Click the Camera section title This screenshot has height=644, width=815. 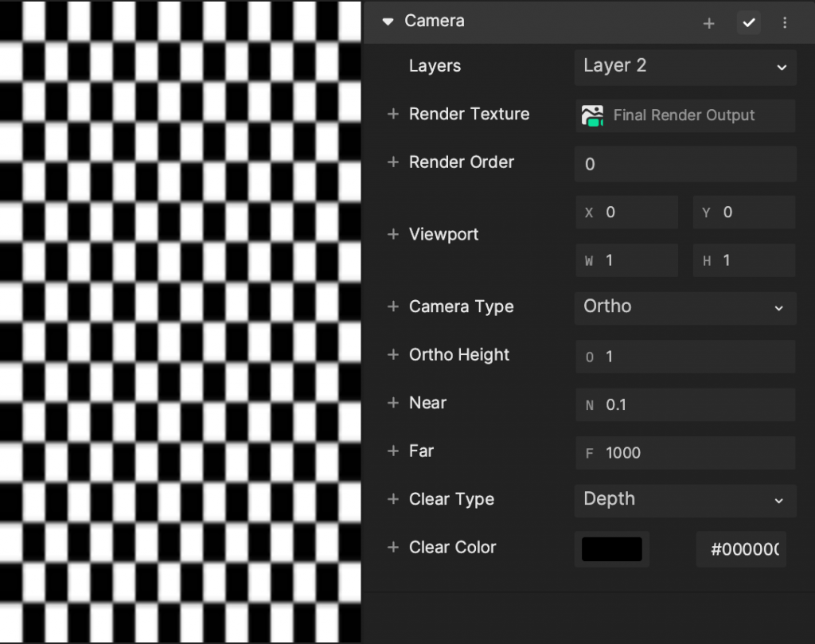tap(435, 21)
